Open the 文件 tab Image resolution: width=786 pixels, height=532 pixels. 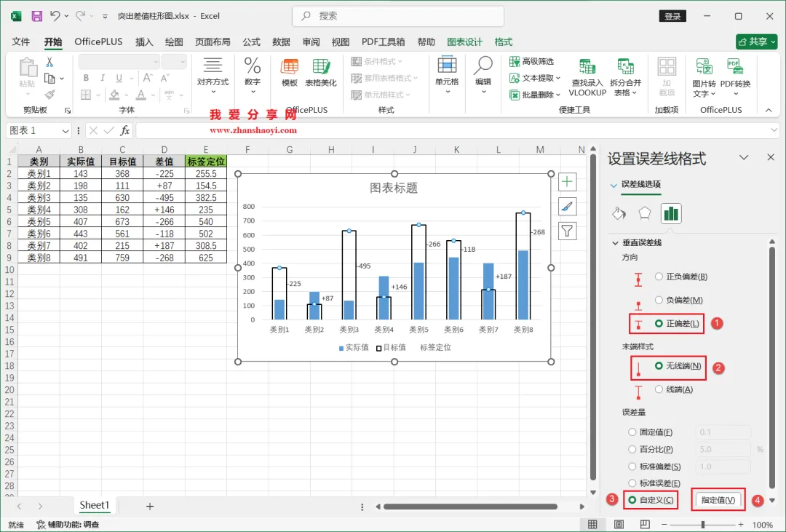click(x=20, y=41)
